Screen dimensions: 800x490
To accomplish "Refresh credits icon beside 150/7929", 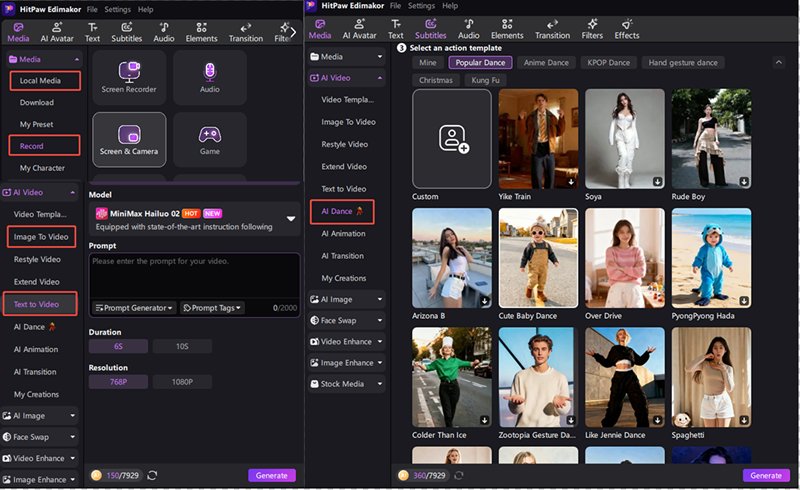I will coord(152,475).
